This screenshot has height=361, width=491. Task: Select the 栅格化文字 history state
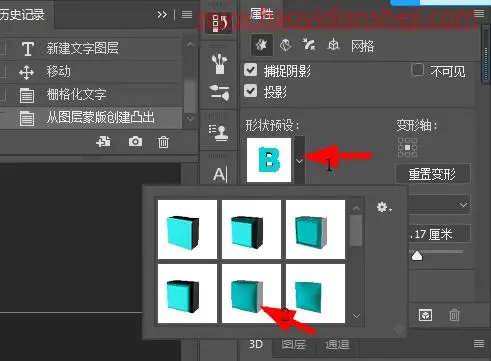[x=91, y=95]
